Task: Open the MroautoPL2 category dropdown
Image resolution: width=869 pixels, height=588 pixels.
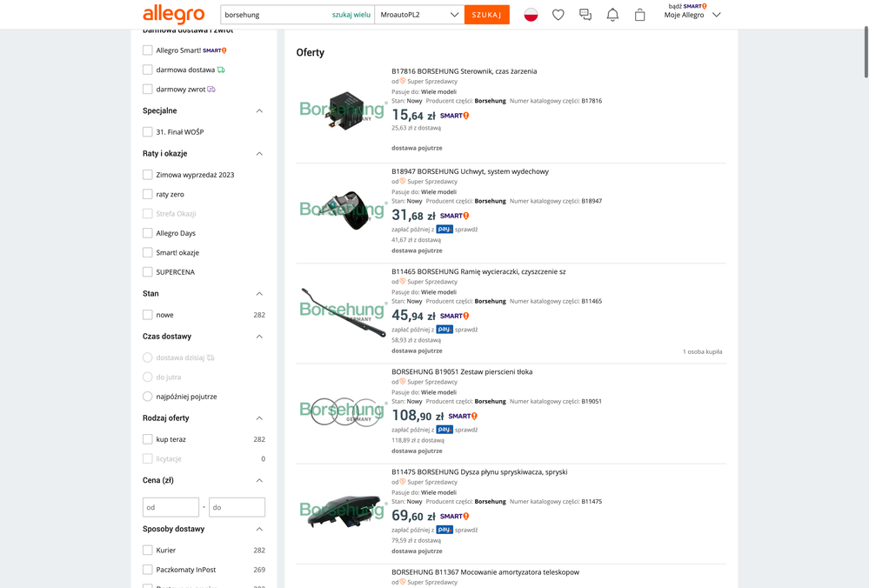Action: tap(419, 15)
